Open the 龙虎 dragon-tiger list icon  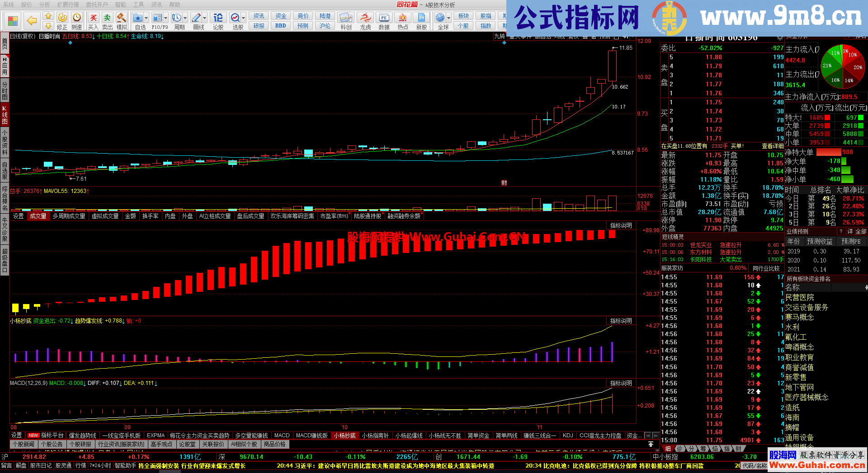pos(365,21)
